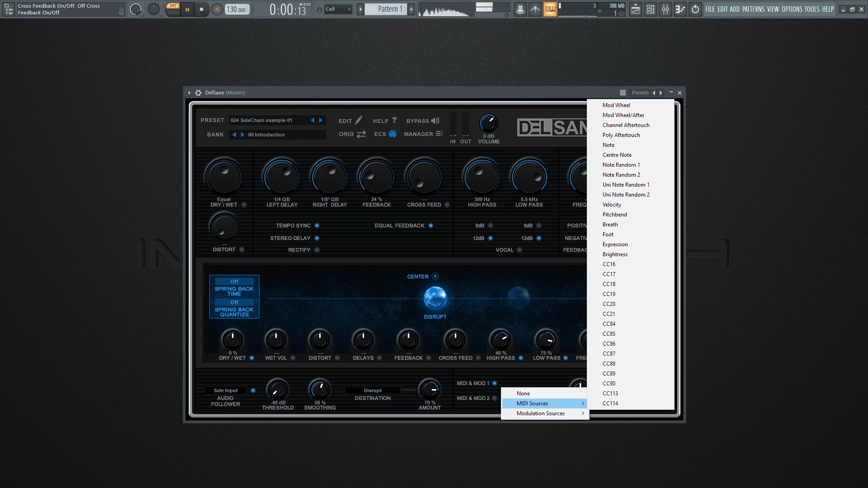Image resolution: width=868 pixels, height=488 pixels.
Task: Choose Pitchbend from MIDI sources list
Action: pyautogui.click(x=631, y=215)
